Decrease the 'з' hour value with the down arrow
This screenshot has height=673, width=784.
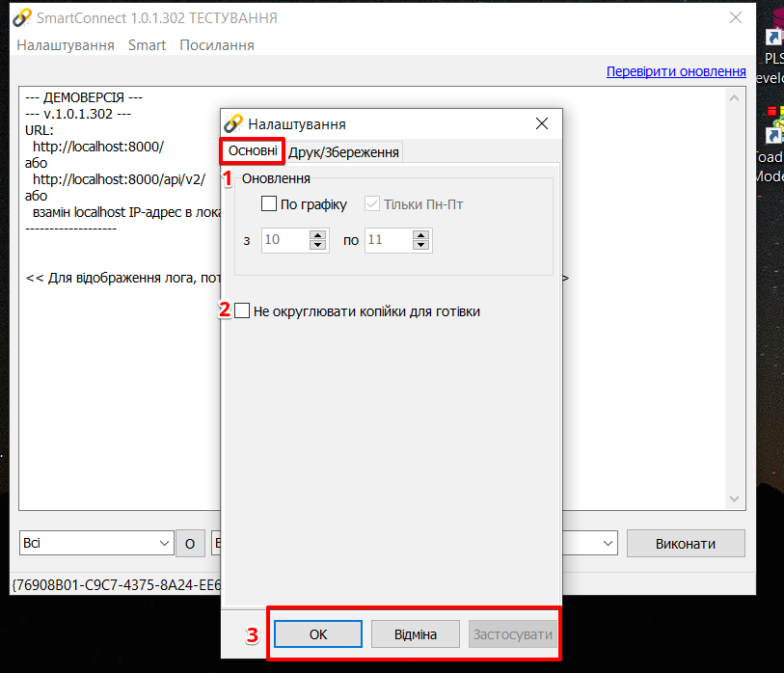click(x=318, y=245)
